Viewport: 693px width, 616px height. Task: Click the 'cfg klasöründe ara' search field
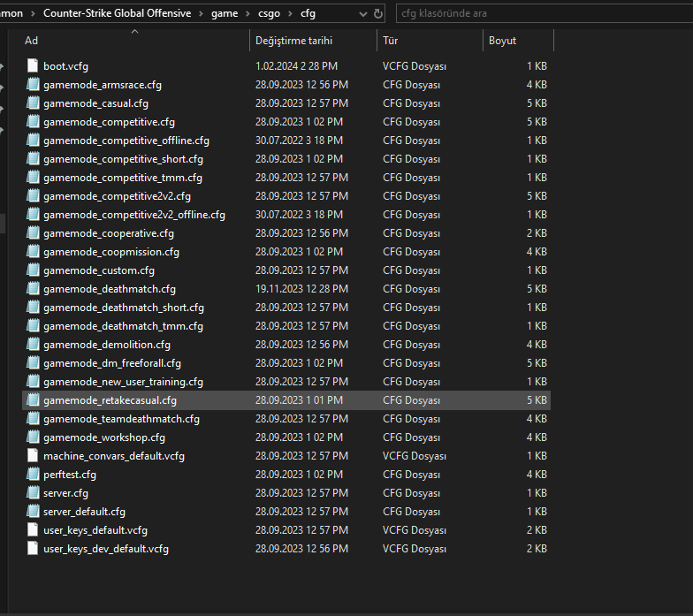[x=544, y=13]
